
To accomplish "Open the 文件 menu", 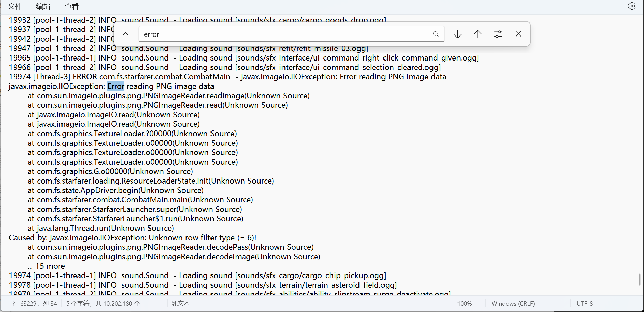I will [x=15, y=6].
